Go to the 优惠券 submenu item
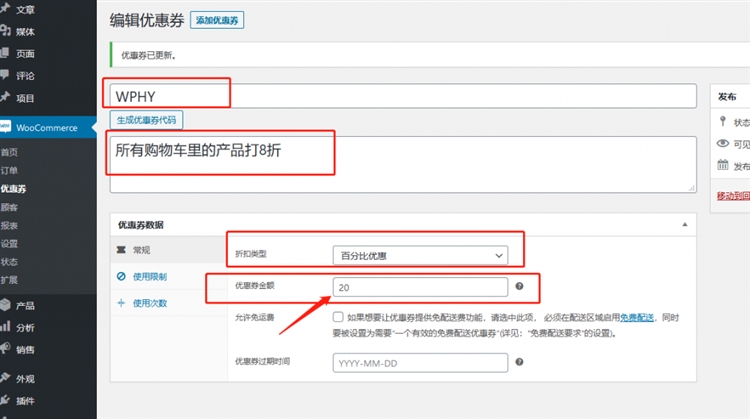Viewport: 750px width, 419px height. click(13, 188)
